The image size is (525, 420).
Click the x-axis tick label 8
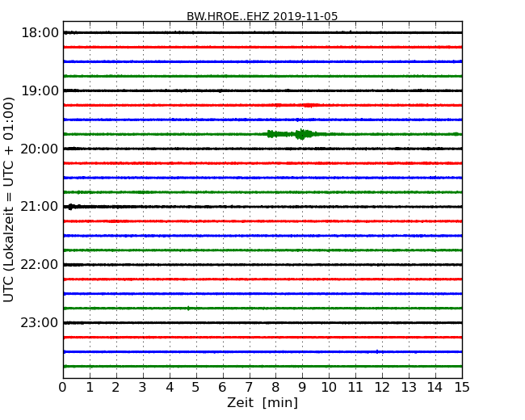point(275,387)
